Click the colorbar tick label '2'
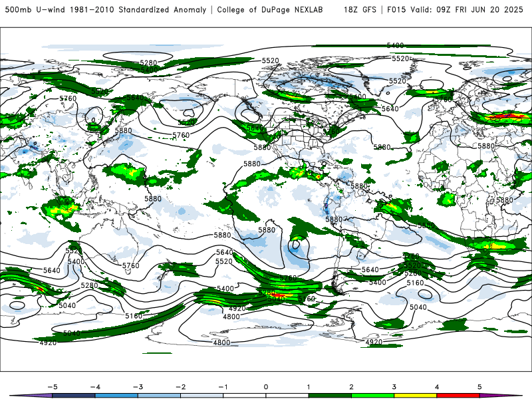 click(x=352, y=387)
